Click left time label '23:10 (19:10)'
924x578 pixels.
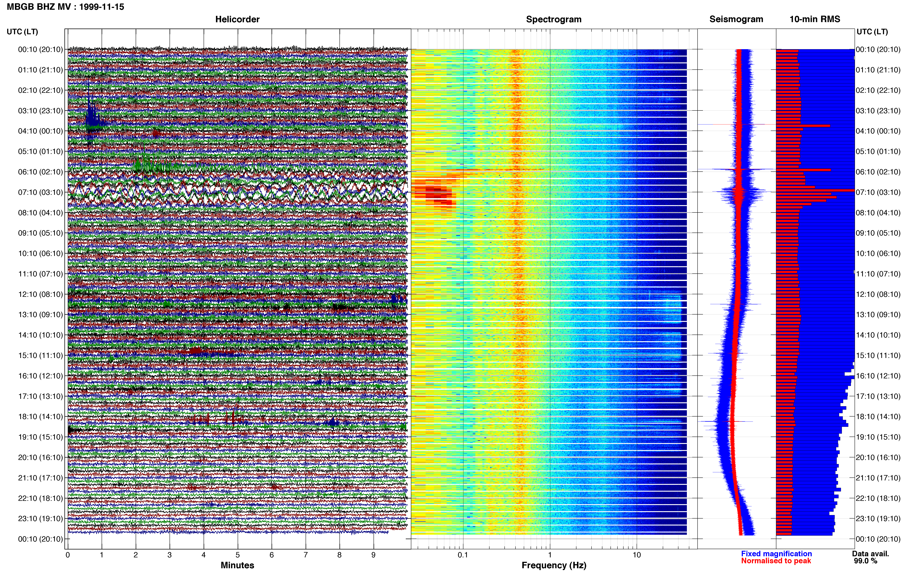coord(41,518)
